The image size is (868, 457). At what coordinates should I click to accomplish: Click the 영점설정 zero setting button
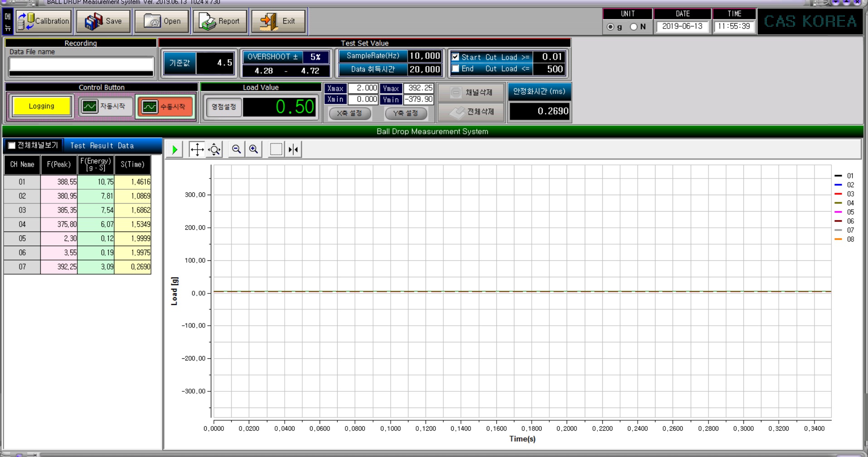pos(223,107)
